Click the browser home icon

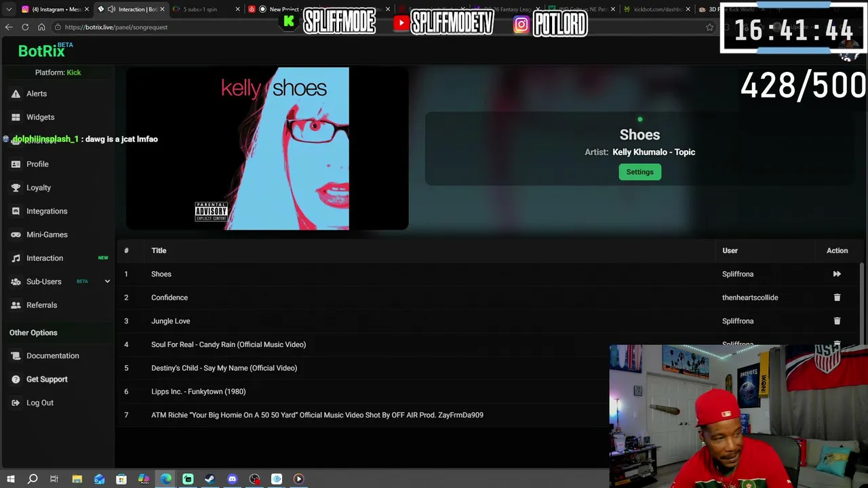pyautogui.click(x=41, y=27)
